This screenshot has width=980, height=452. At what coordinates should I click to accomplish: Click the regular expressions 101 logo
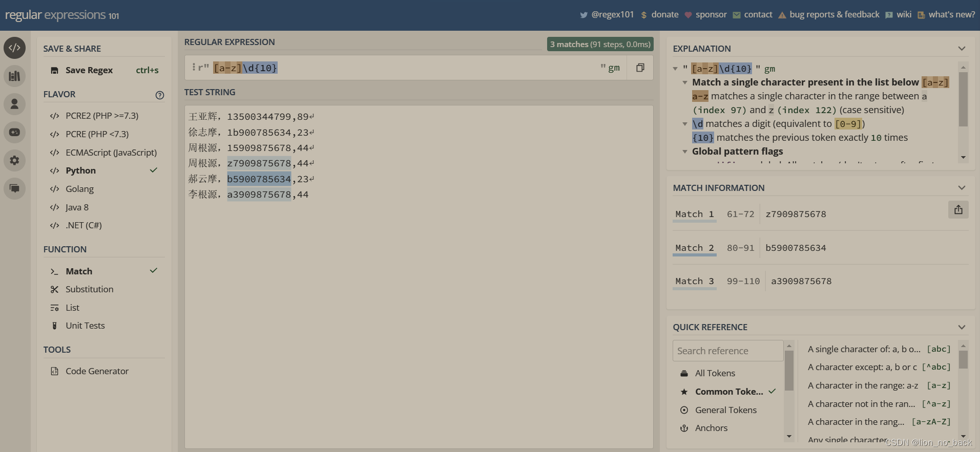coord(62,15)
